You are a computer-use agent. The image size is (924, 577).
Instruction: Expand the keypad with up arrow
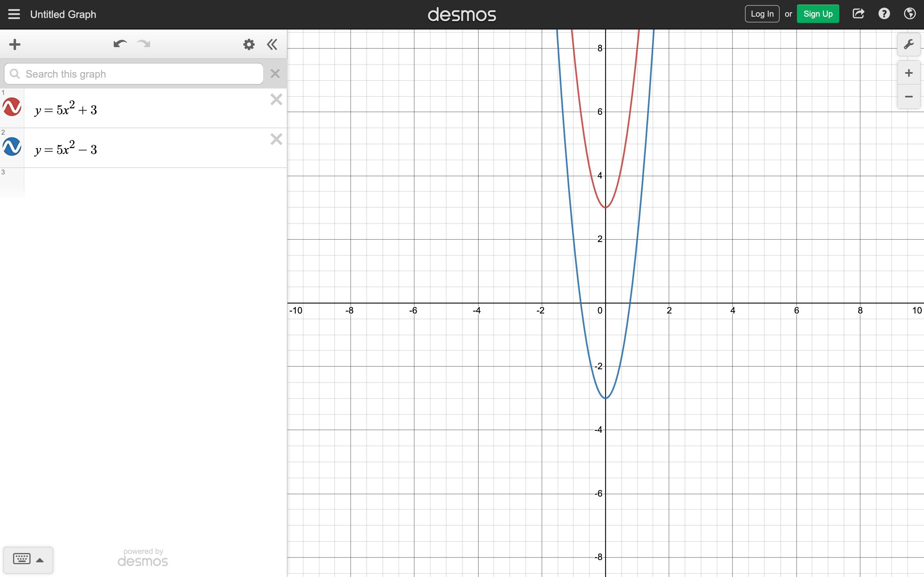click(x=40, y=560)
